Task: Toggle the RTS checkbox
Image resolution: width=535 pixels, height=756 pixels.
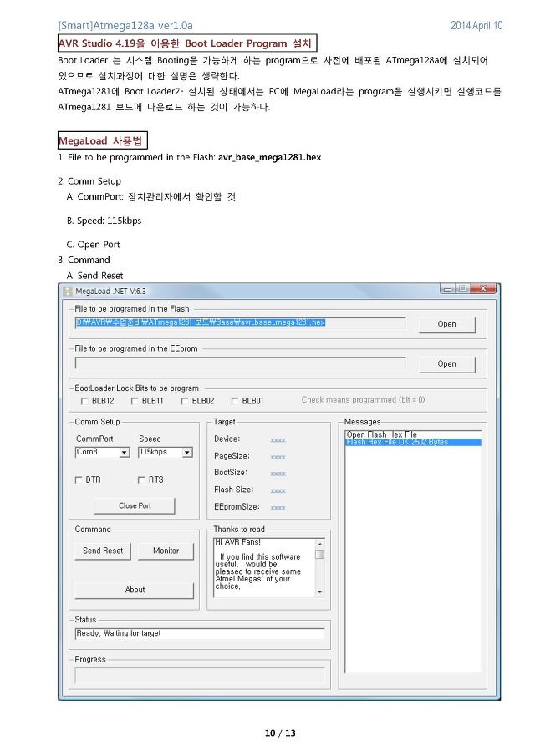Action: pyautogui.click(x=141, y=479)
